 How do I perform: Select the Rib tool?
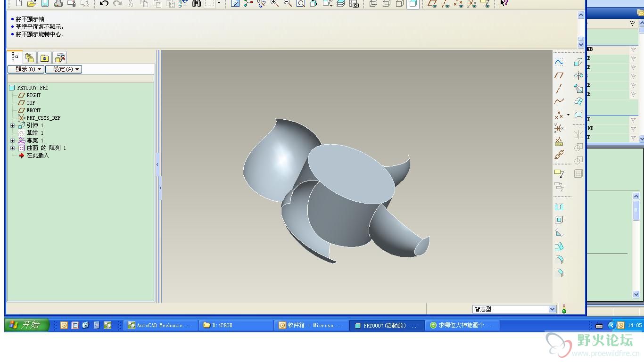click(559, 233)
